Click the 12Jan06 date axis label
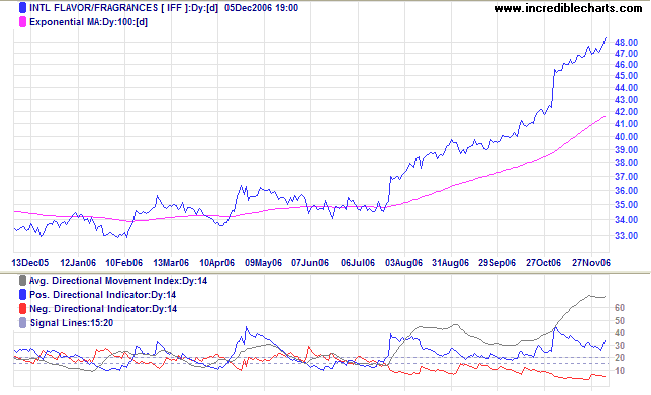651x395 pixels. click(78, 263)
